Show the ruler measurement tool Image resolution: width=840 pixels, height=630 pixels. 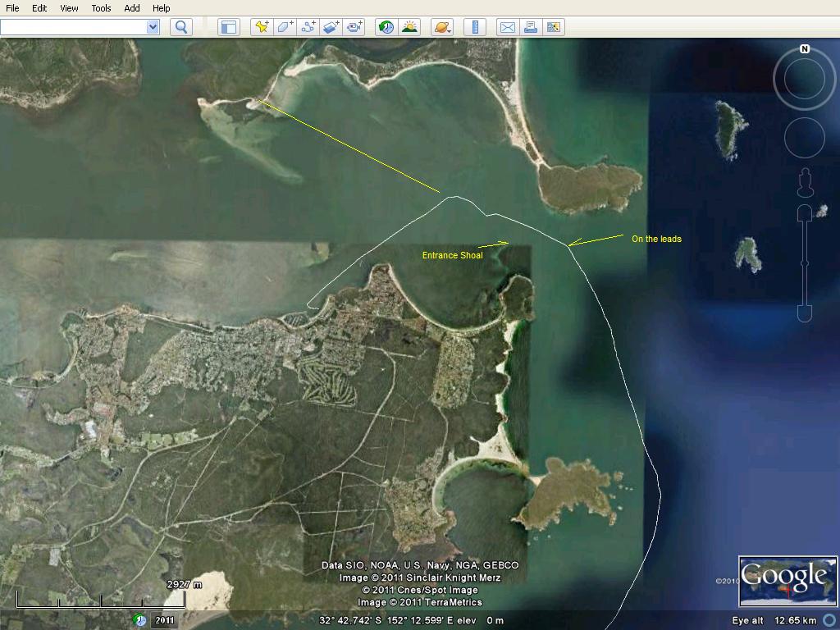(475, 27)
